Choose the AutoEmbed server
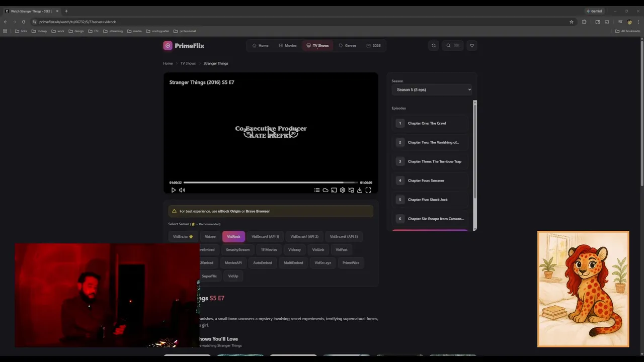 point(263,262)
